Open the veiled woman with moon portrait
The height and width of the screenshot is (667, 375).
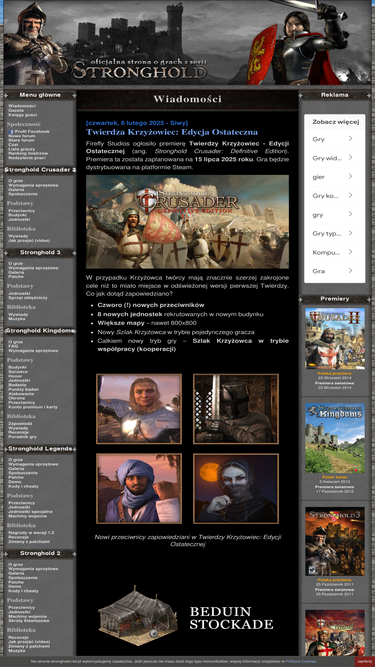pos(236,488)
